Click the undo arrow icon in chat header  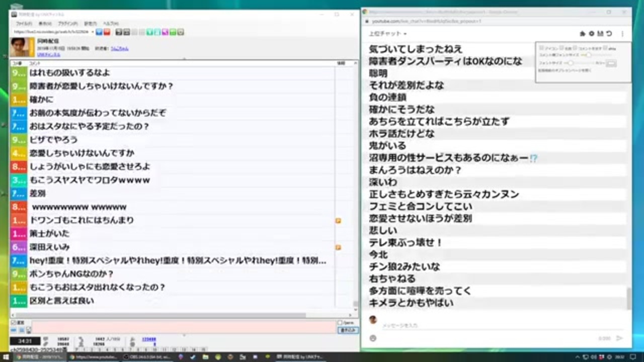pyautogui.click(x=609, y=34)
